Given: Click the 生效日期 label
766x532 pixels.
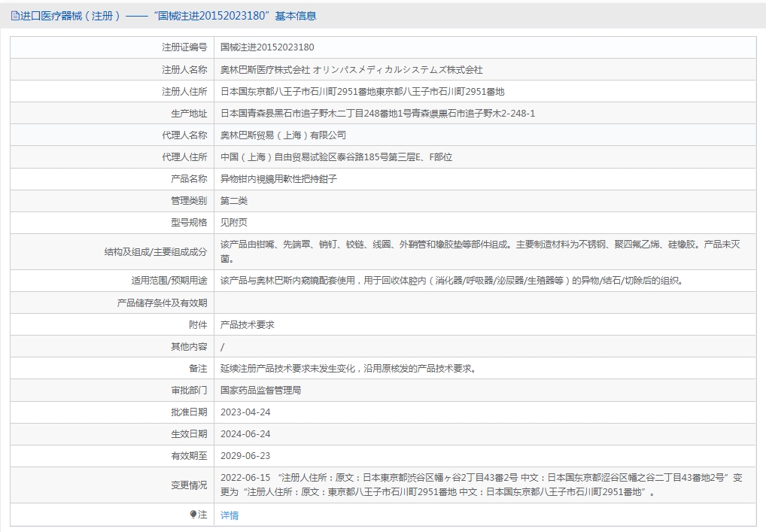Looking at the screenshot, I should [x=189, y=434].
